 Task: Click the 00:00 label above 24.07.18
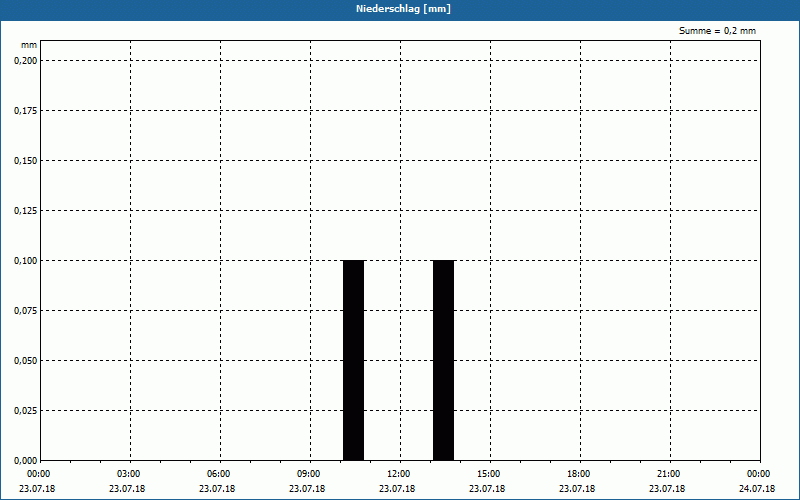click(x=759, y=474)
